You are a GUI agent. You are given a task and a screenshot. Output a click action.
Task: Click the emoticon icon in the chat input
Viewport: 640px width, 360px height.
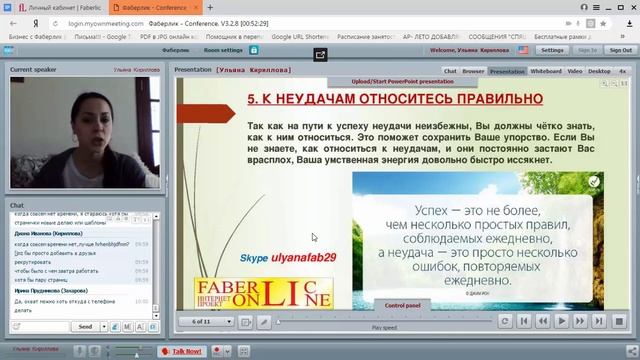[x=16, y=327]
